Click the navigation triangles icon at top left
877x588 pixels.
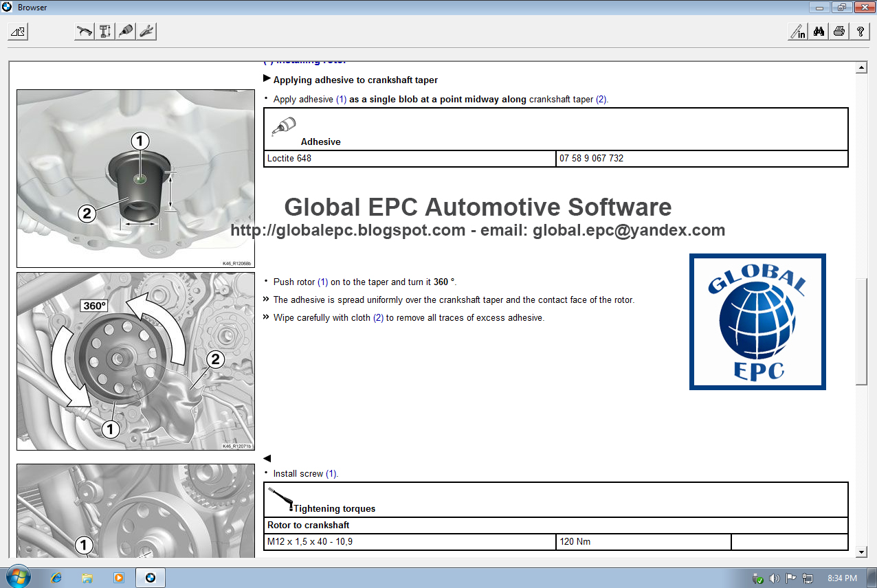click(x=17, y=31)
